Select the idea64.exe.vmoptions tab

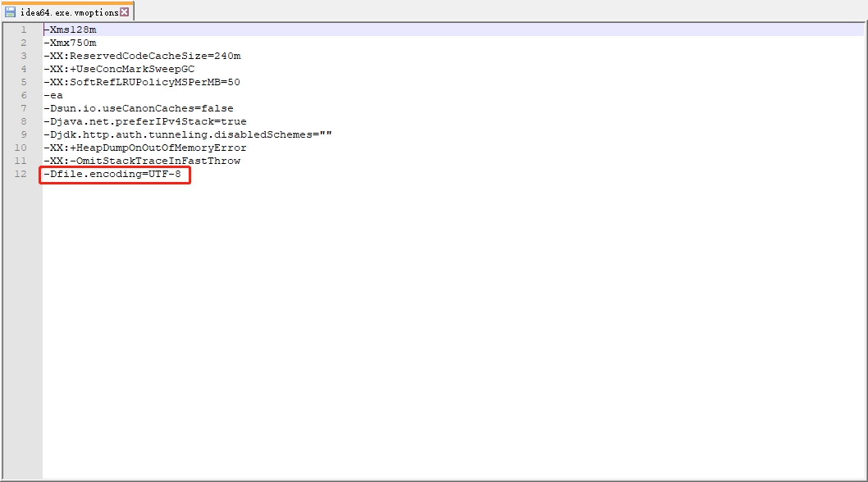tap(67, 11)
